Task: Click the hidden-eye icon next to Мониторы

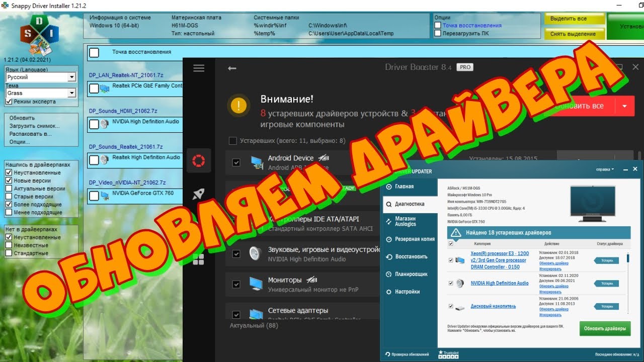Action: click(x=312, y=280)
